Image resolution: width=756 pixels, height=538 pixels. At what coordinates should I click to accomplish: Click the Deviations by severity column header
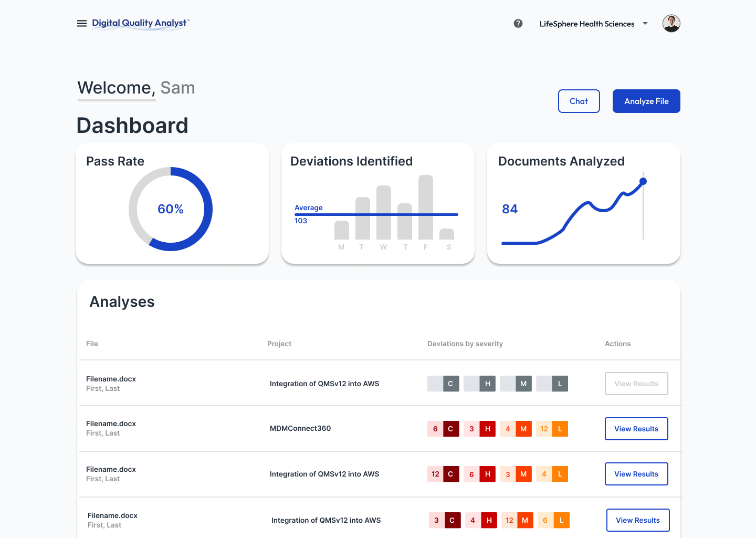[465, 344]
